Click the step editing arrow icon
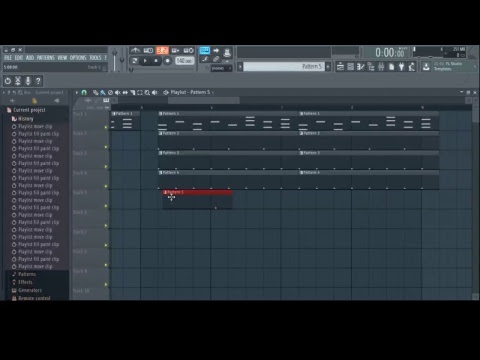 tap(216, 50)
